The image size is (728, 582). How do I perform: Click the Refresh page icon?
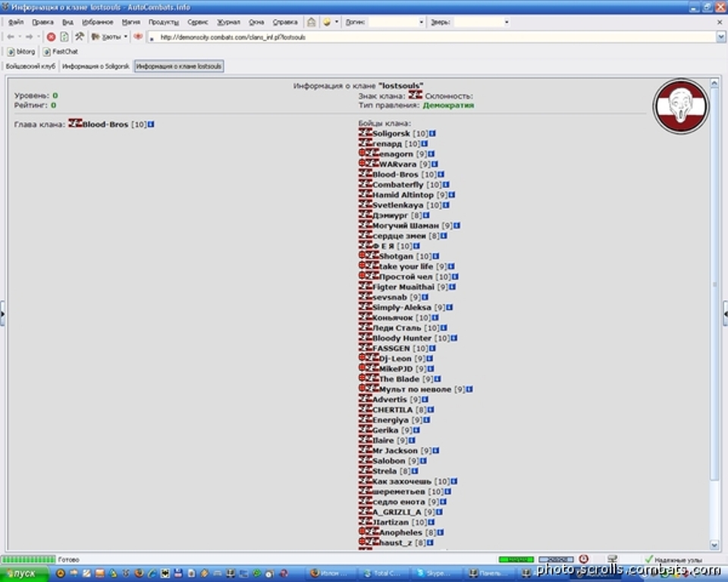pos(64,36)
